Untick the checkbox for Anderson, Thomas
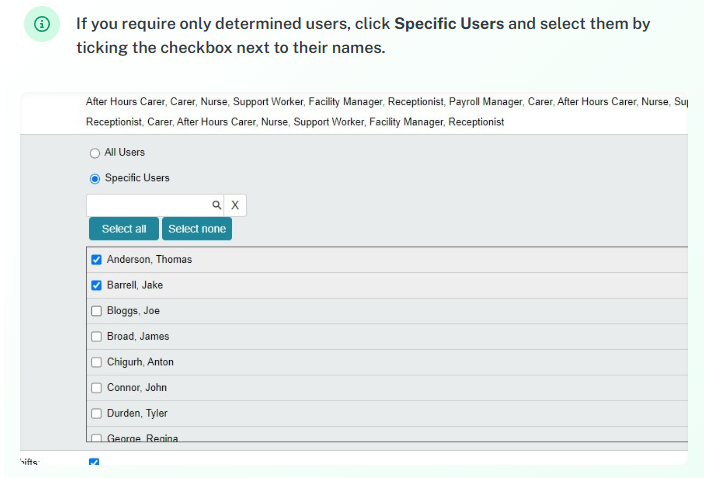The image size is (705, 478). 96,259
